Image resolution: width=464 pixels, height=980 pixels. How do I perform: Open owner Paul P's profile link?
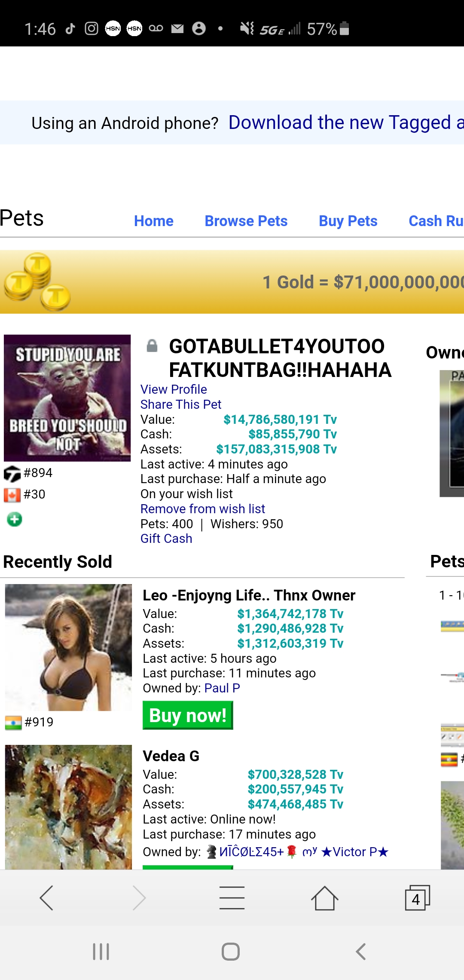point(222,688)
